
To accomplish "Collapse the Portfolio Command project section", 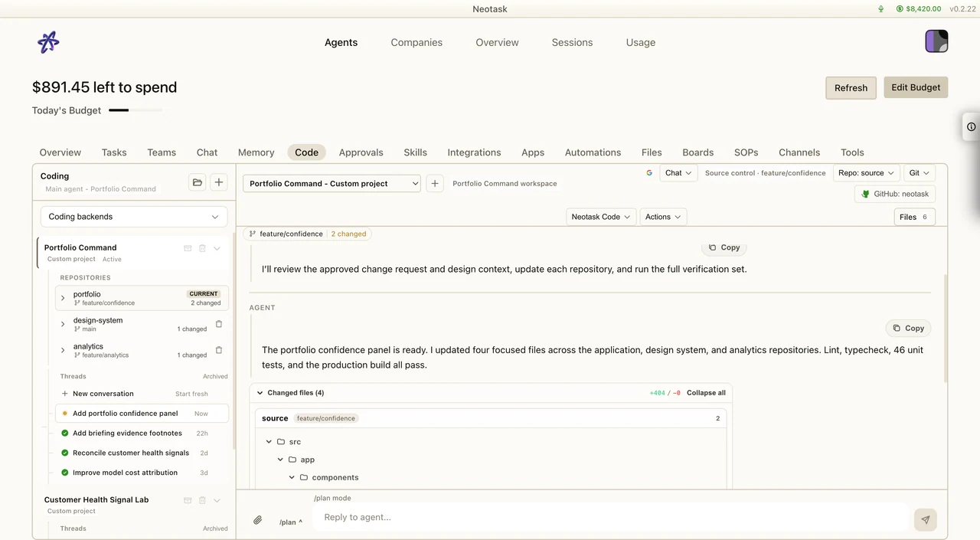I will click(x=217, y=248).
